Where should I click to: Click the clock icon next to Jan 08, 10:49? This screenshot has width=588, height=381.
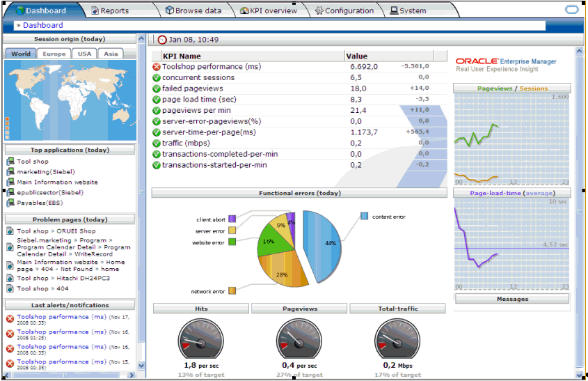[162, 40]
